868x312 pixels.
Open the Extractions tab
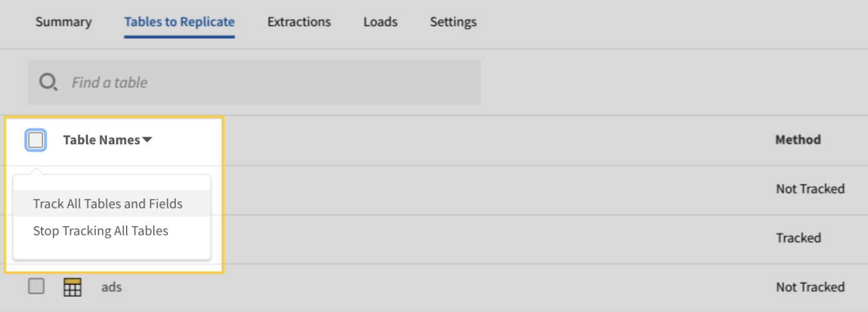coord(299,22)
